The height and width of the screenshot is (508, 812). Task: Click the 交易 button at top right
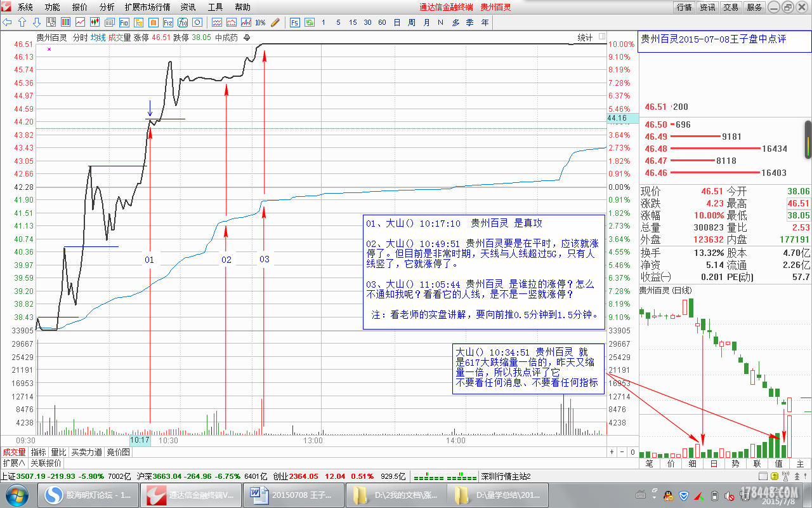[731, 7]
